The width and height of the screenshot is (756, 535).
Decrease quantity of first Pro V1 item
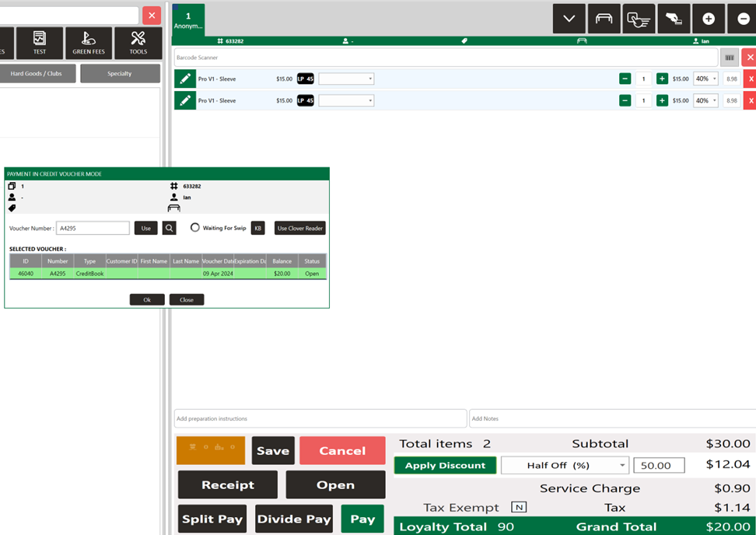click(x=625, y=79)
